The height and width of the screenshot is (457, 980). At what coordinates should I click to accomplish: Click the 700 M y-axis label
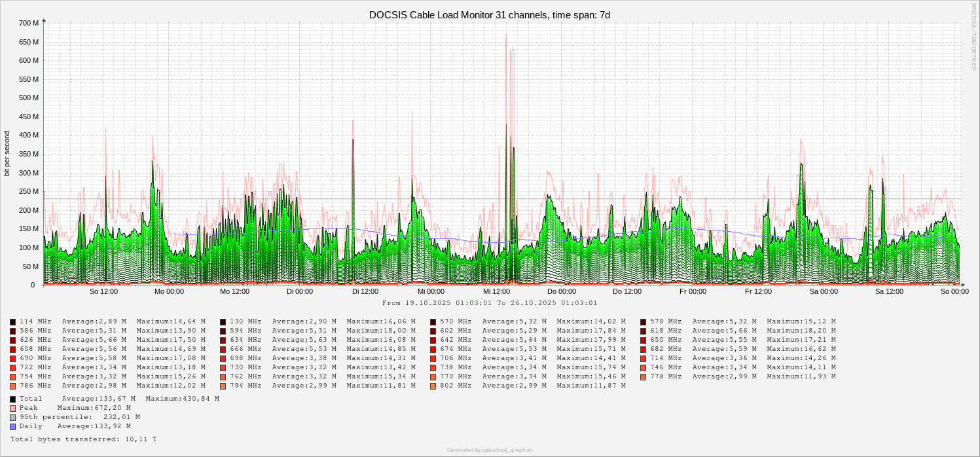[x=29, y=23]
